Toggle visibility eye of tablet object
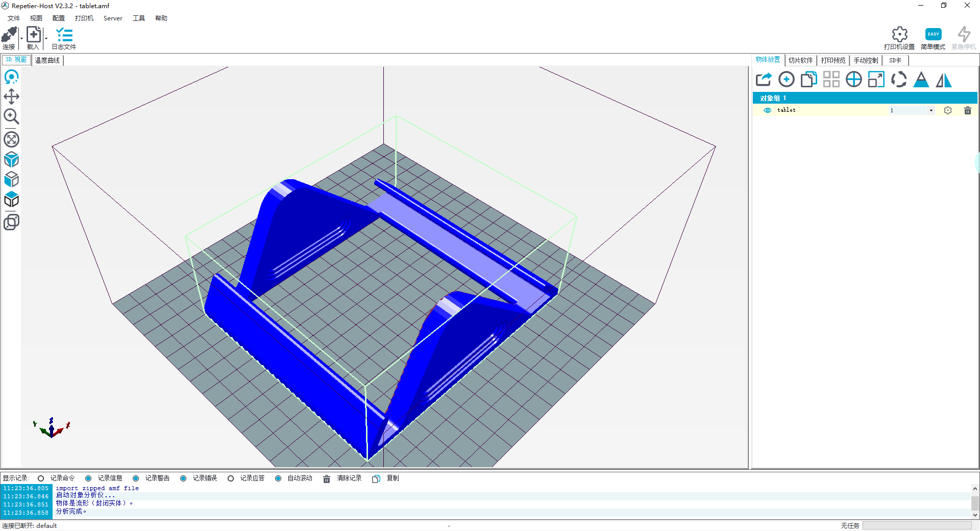The image size is (980, 531). click(x=767, y=110)
